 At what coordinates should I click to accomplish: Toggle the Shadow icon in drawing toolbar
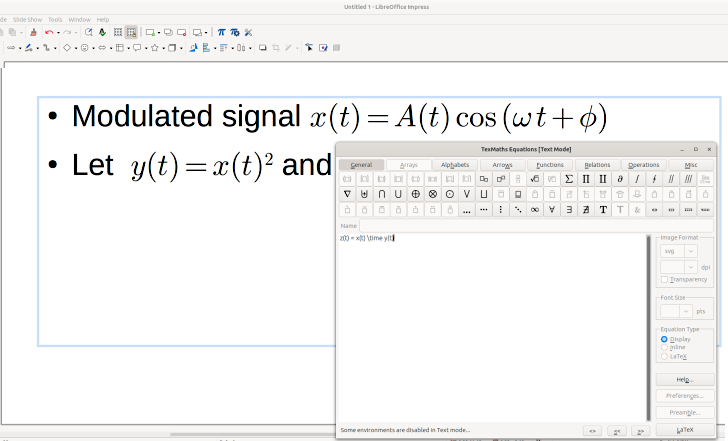(x=263, y=47)
